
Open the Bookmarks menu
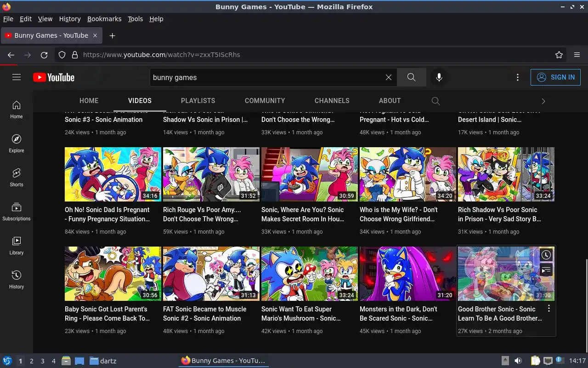click(104, 19)
